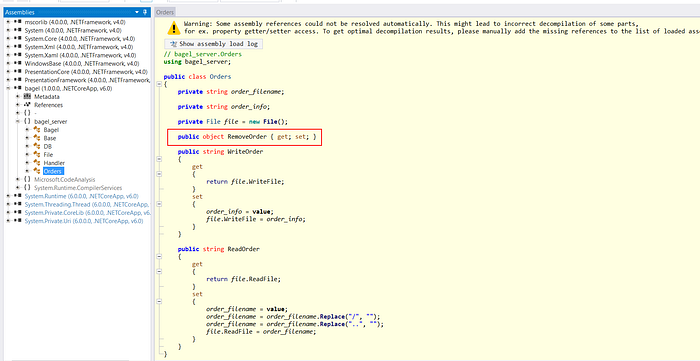
Task: Pin the Assemblies panel with the pushpin icon
Action: [x=145, y=12]
